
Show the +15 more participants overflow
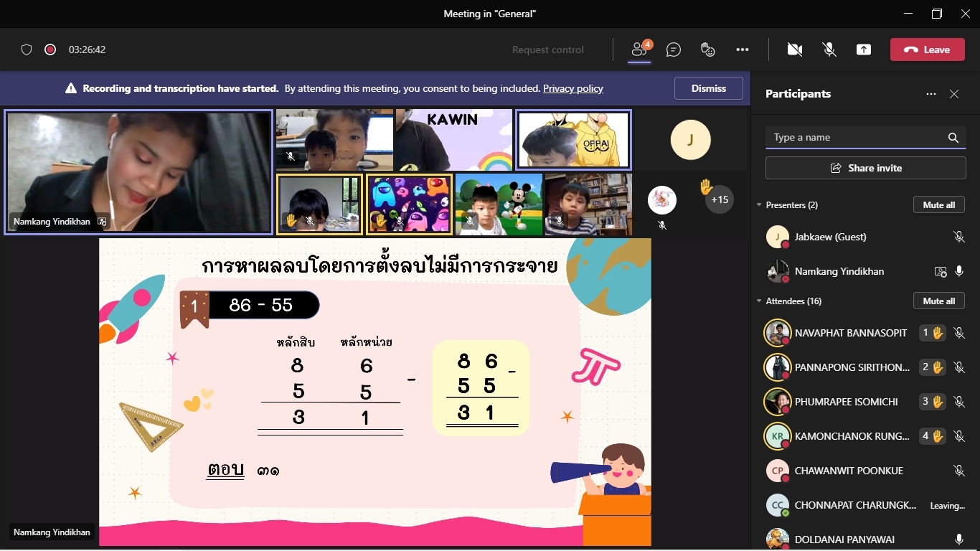click(719, 199)
